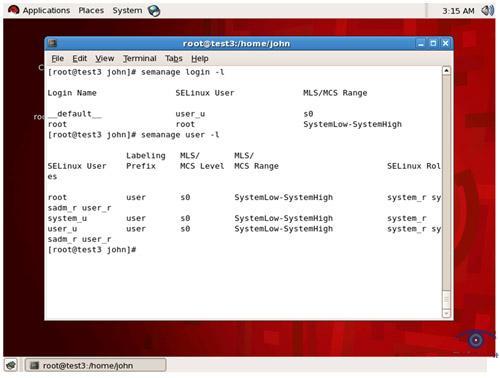Click 'MCS Level' header text
Screen dimensions: 500x378
(x=202, y=166)
